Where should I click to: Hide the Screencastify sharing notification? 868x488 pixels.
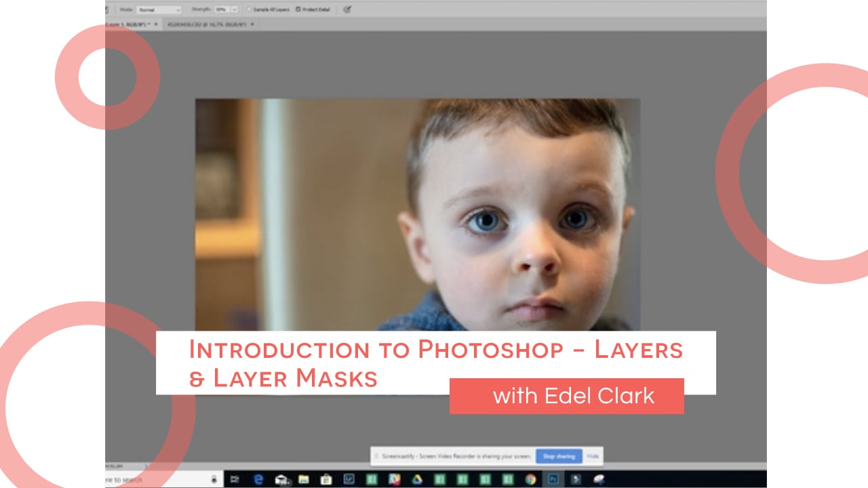click(x=593, y=456)
